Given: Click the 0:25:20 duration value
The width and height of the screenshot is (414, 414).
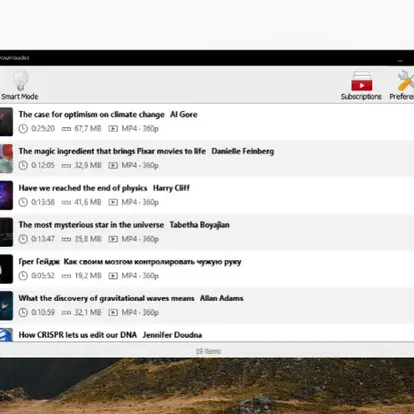Looking at the screenshot, I should pos(43,129).
